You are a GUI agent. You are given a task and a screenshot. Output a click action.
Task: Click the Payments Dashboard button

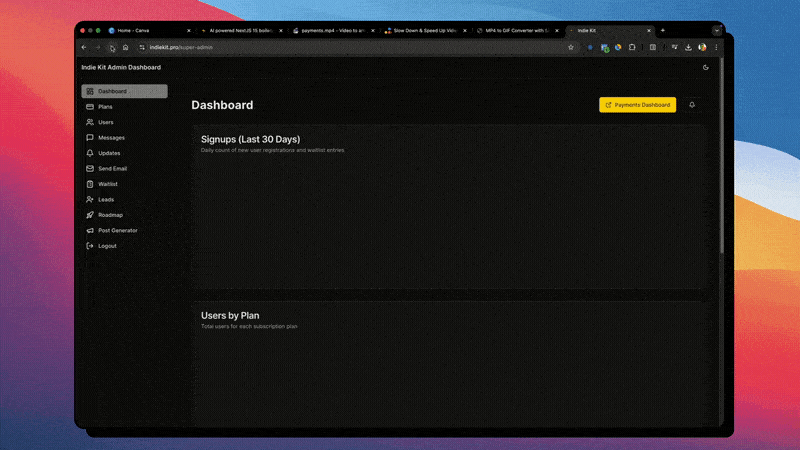pos(637,105)
